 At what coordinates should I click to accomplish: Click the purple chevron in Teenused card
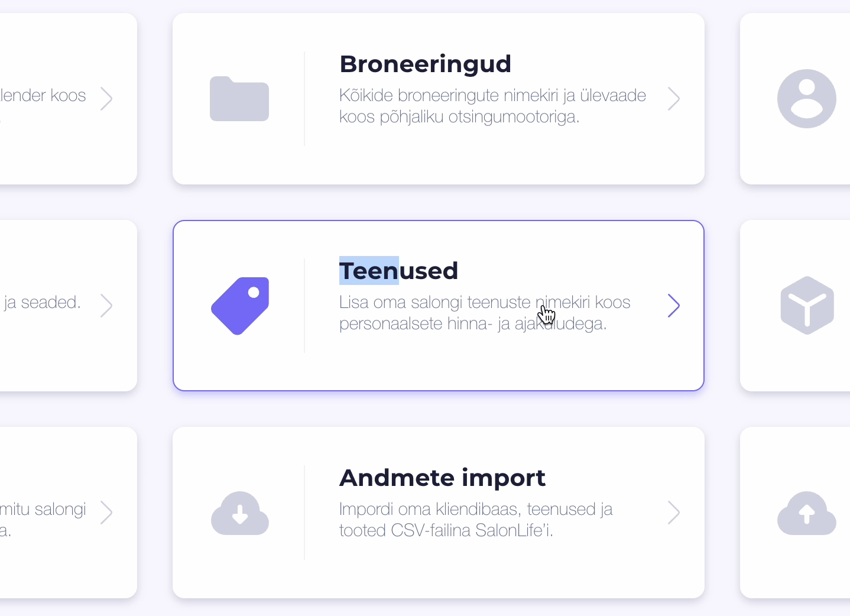(x=673, y=306)
